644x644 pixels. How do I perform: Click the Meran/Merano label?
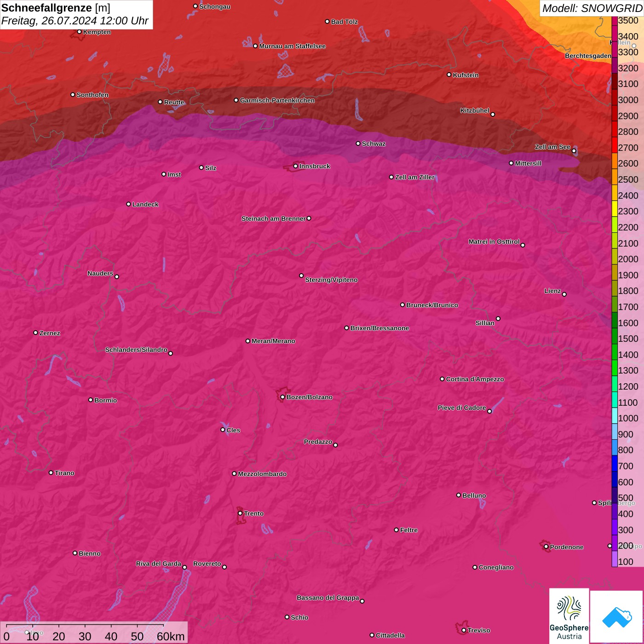(x=273, y=341)
